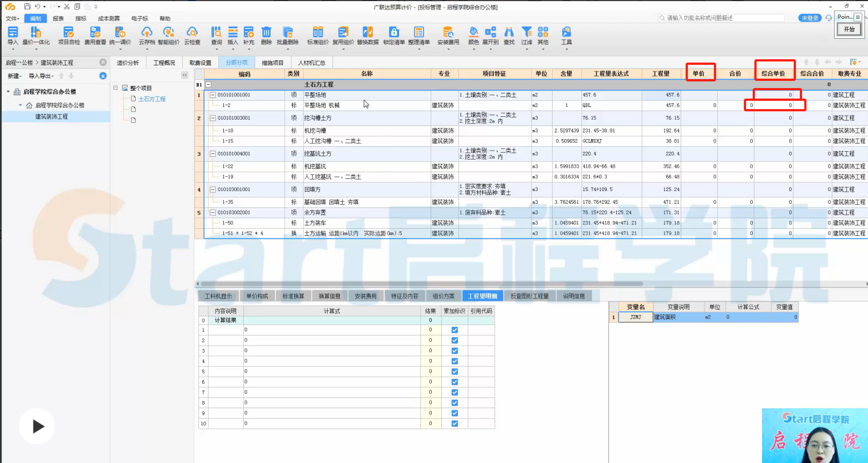Open the 新建 dropdown in left panel
This screenshot has width=868, height=463.
click(14, 76)
